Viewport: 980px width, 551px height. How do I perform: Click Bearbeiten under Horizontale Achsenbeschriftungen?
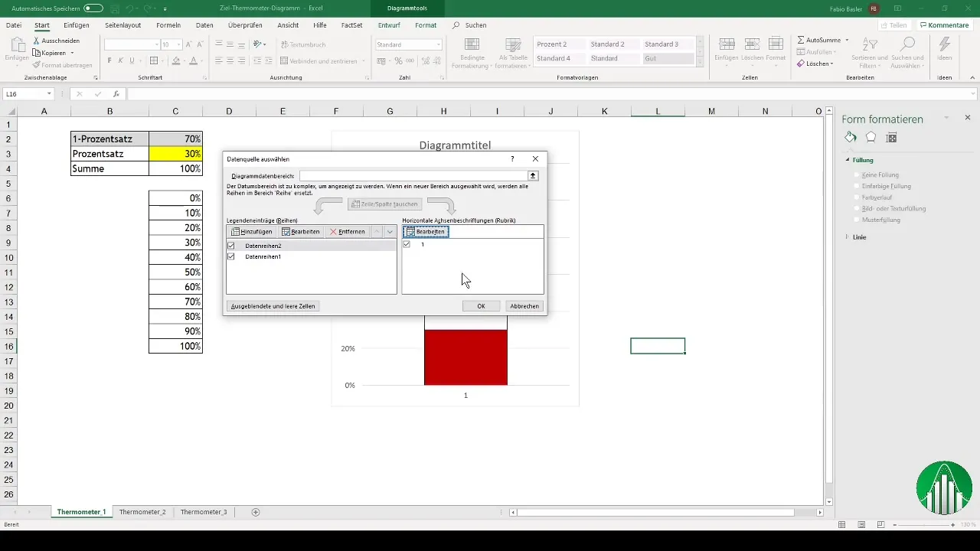pyautogui.click(x=426, y=231)
